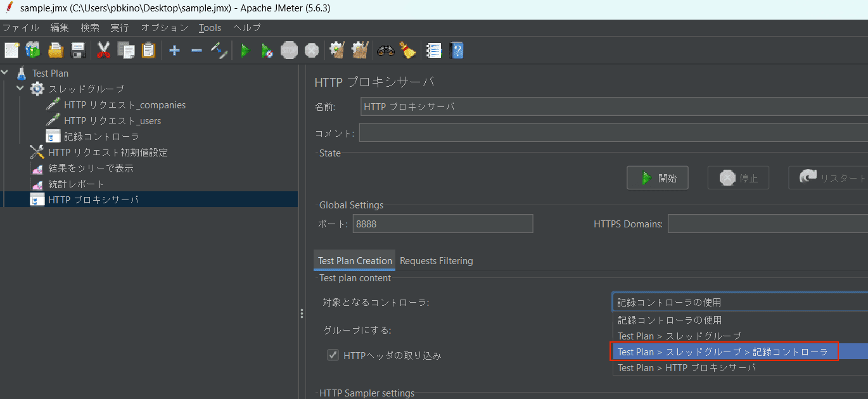The image size is (868, 399).
Task: Click the Clear All results toolbar icon
Action: [x=360, y=51]
